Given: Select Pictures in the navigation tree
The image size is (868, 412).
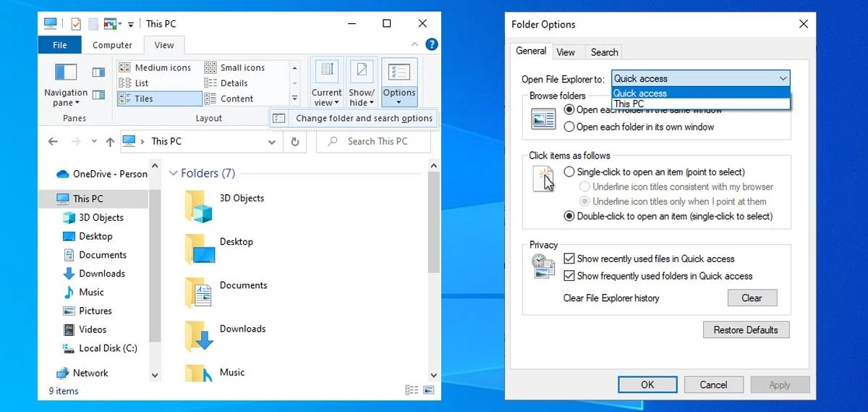Looking at the screenshot, I should (x=88, y=311).
